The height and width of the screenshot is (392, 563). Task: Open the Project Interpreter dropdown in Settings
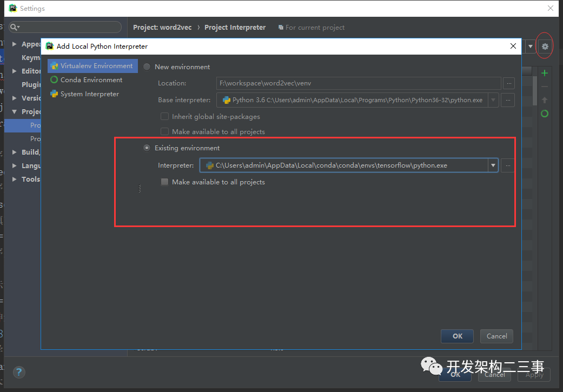pos(530,46)
